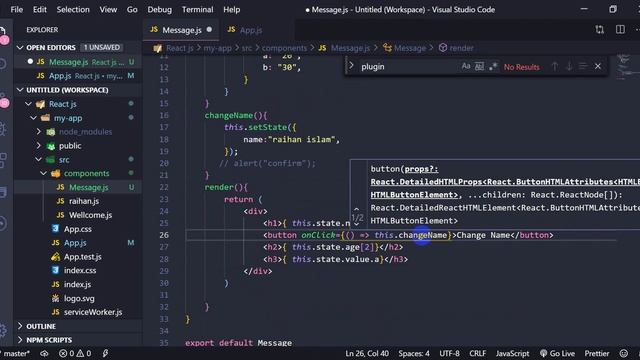Open the Terminal menu
640x360 pixels.
pyautogui.click(x=198, y=9)
